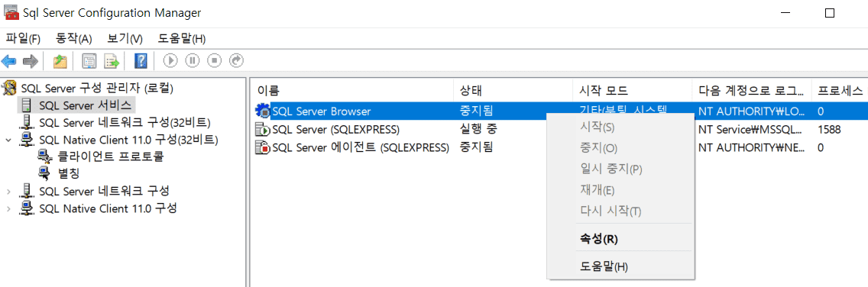This screenshot has height=287, width=868.
Task: Select SQL Native Client 11.0 구성 tree item
Action: (108, 208)
